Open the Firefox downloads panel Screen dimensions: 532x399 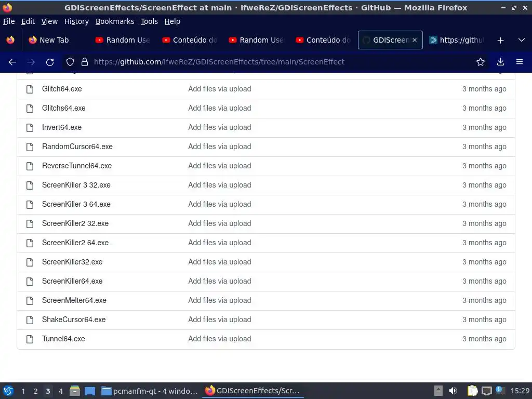[x=500, y=62]
